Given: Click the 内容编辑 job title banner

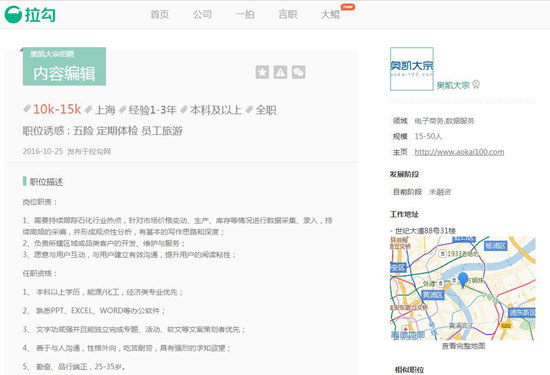Looking at the screenshot, I should (x=64, y=66).
